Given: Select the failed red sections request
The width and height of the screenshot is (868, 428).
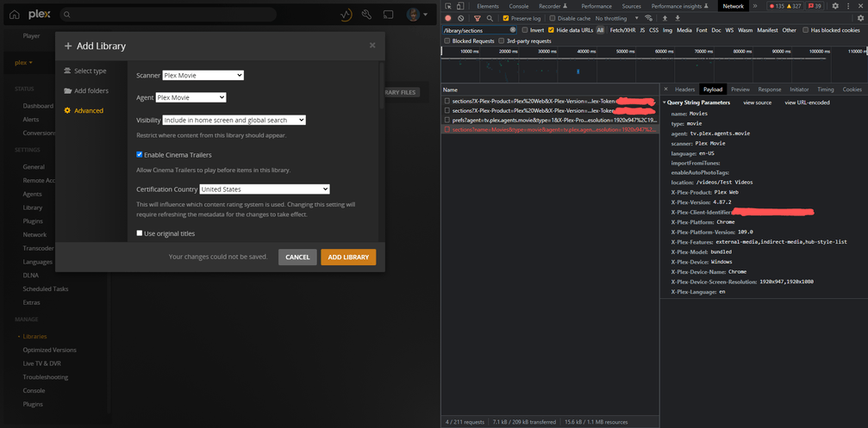Looking at the screenshot, I should point(550,129).
